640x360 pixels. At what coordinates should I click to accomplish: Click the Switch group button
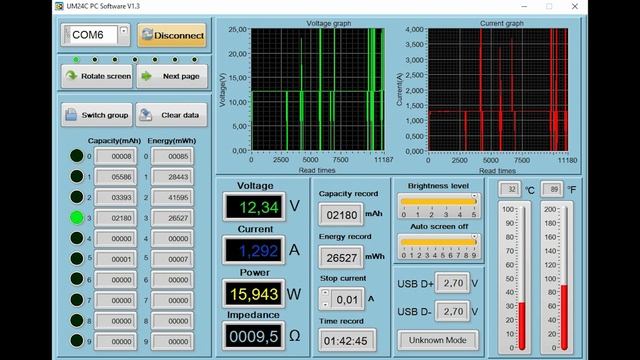(97, 115)
